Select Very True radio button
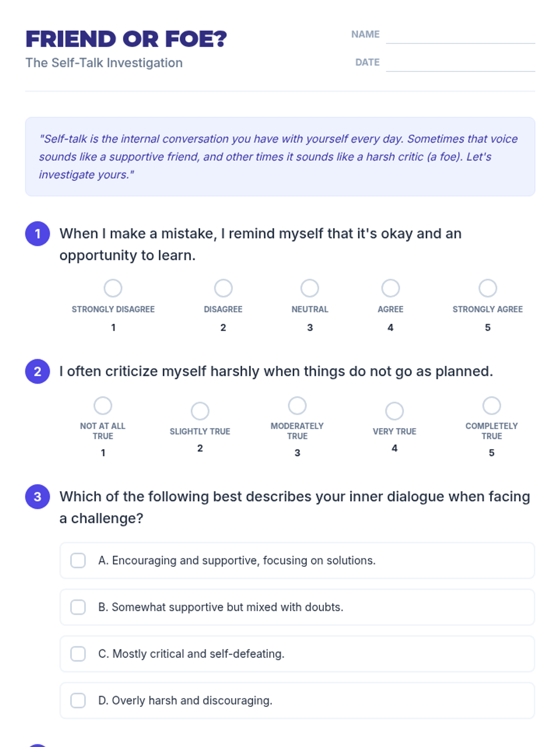 pyautogui.click(x=394, y=411)
